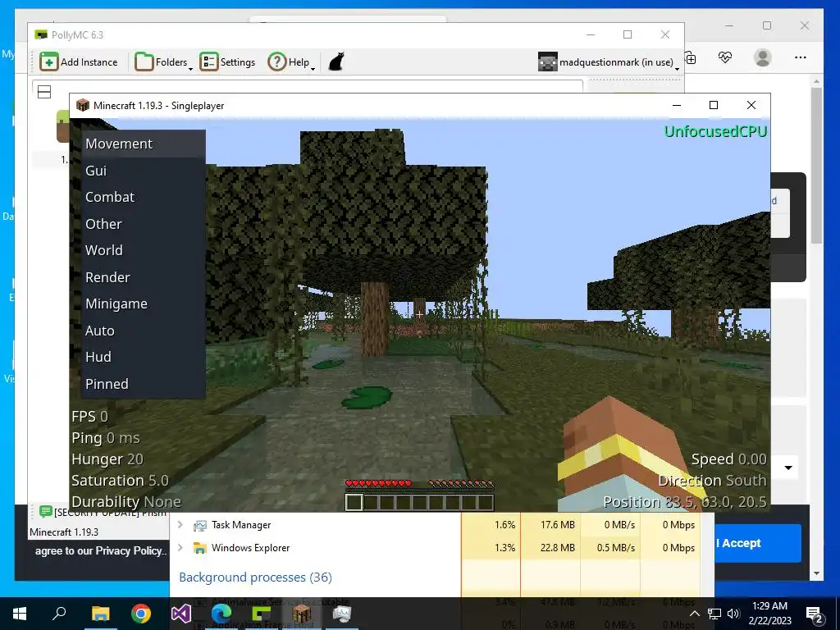840x630 pixels.
Task: Switch to the Minecraft taskbar icon
Action: click(x=302, y=614)
